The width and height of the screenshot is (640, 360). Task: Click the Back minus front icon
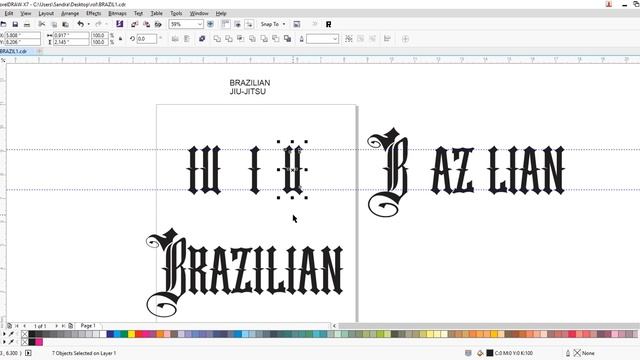click(x=276, y=39)
